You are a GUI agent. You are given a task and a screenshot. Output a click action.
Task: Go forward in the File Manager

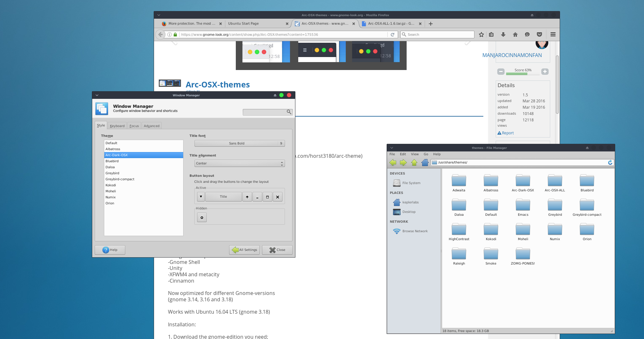coord(403,163)
